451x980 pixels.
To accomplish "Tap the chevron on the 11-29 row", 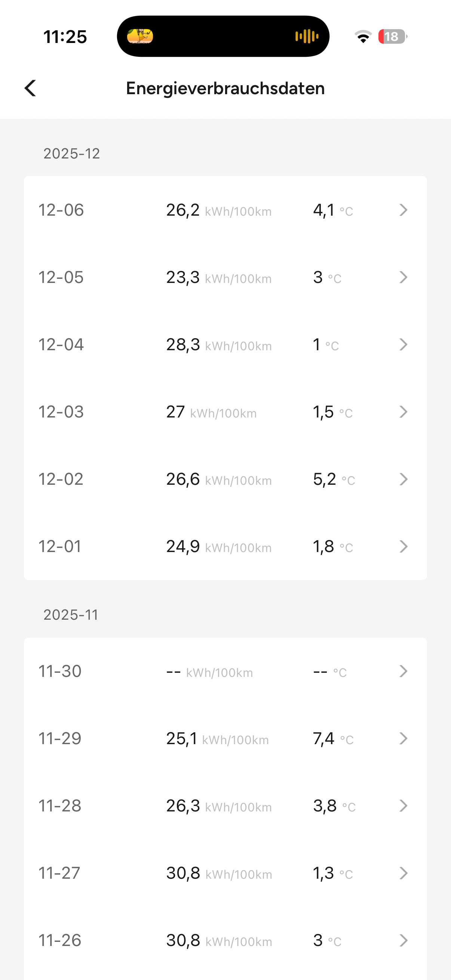I will (x=404, y=739).
